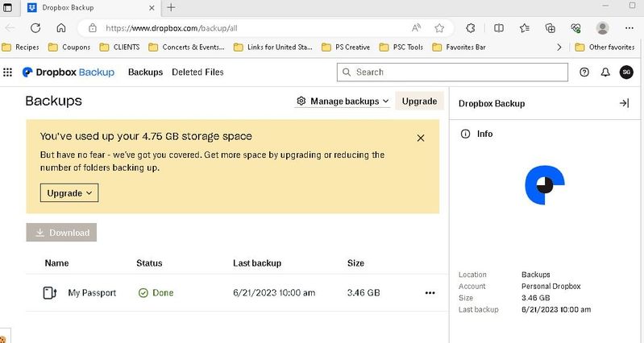The width and height of the screenshot is (644, 343).
Task: Open the SG account avatar menu
Action: [x=626, y=72]
